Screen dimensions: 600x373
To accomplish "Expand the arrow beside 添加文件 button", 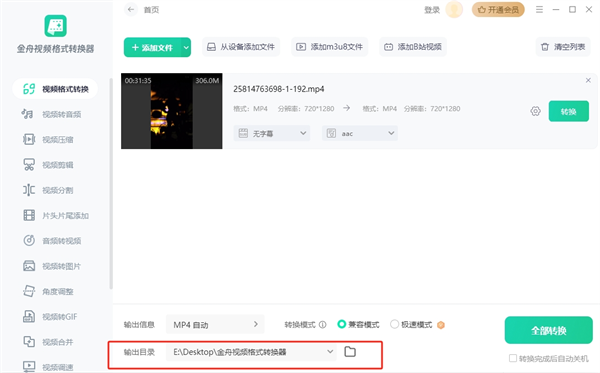I will [x=186, y=47].
